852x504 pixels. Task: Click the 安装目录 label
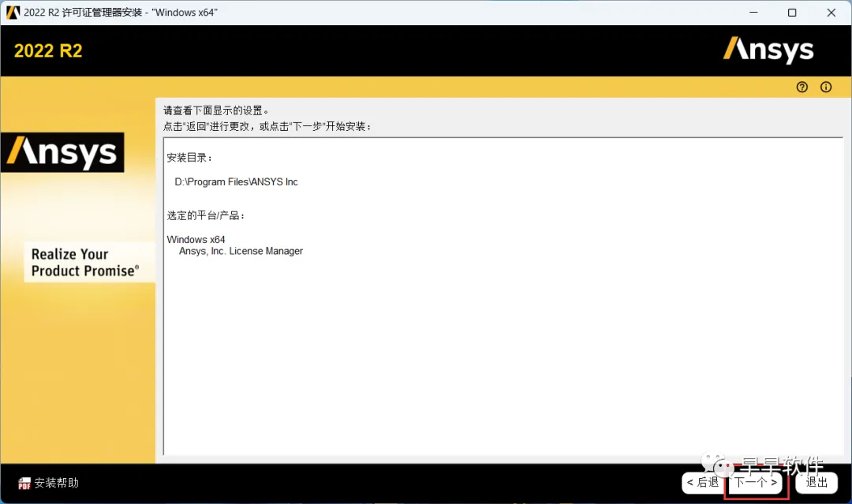point(189,158)
